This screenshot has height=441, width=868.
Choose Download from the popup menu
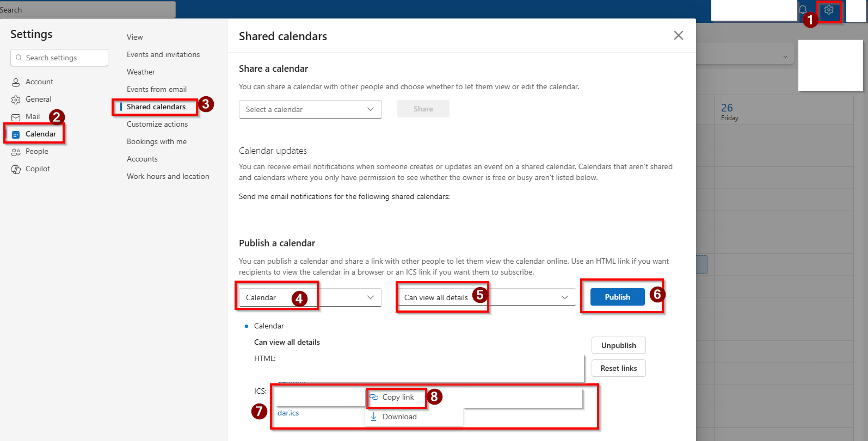[399, 417]
